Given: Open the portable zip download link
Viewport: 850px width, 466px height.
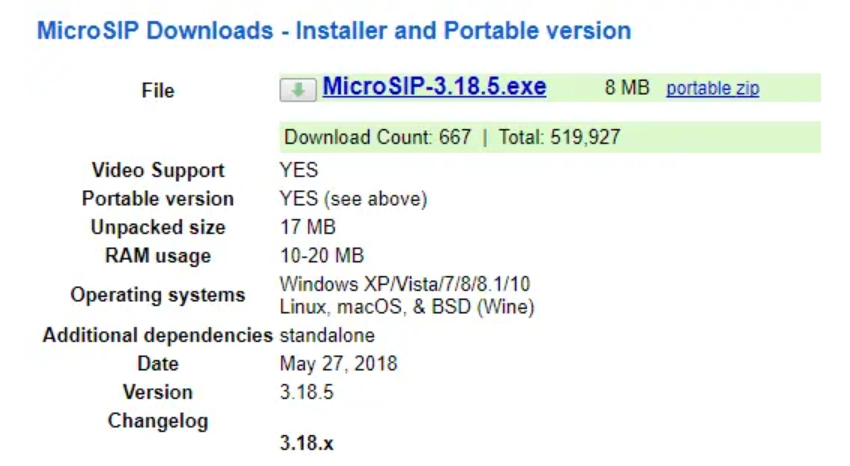Looking at the screenshot, I should 712,88.
